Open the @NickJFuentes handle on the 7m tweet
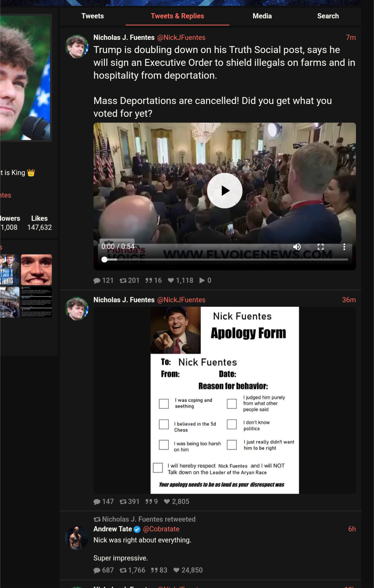374x588 pixels. (x=181, y=37)
